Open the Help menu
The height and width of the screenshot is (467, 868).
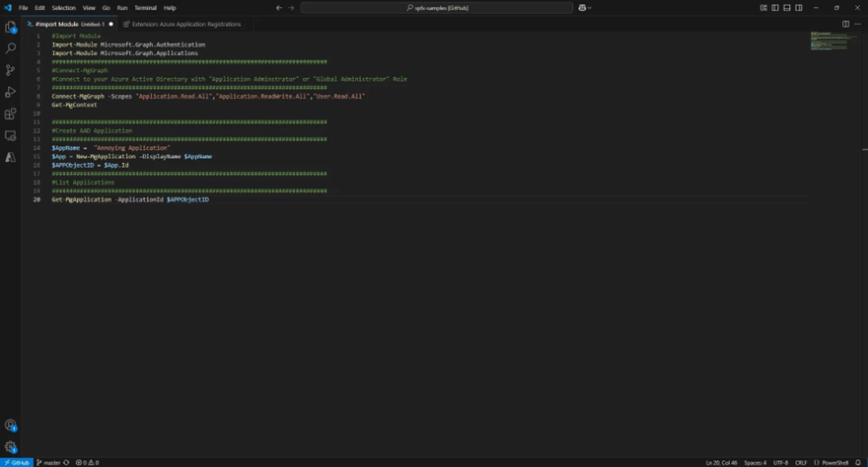click(170, 8)
